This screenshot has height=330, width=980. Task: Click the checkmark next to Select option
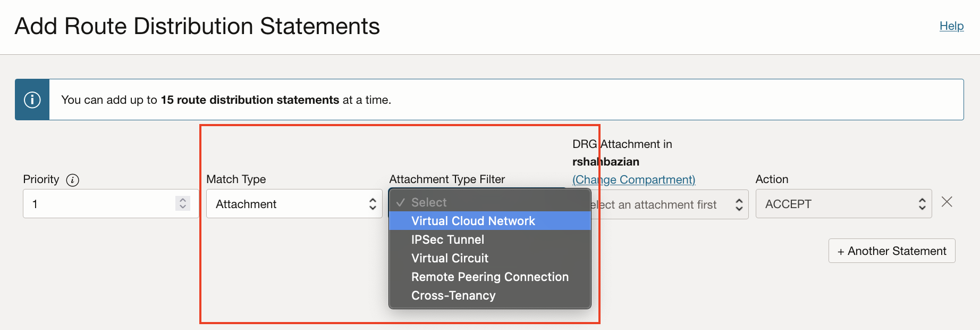pyautogui.click(x=400, y=202)
